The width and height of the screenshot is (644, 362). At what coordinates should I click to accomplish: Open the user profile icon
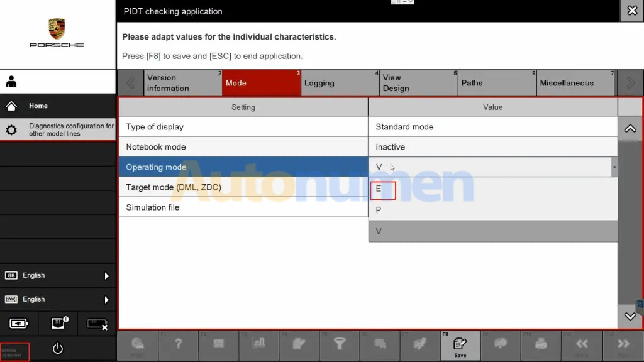pos(11,82)
